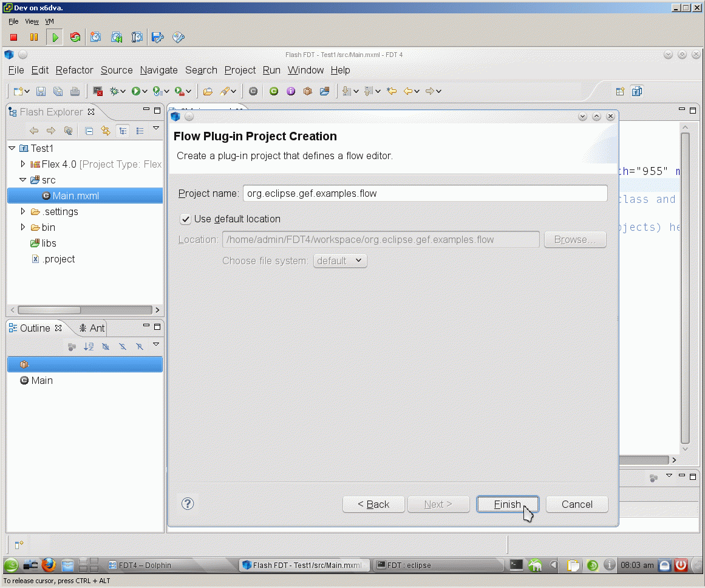Open the VM snapshot manager icon
This screenshot has height=588, width=705.
coord(137,37)
